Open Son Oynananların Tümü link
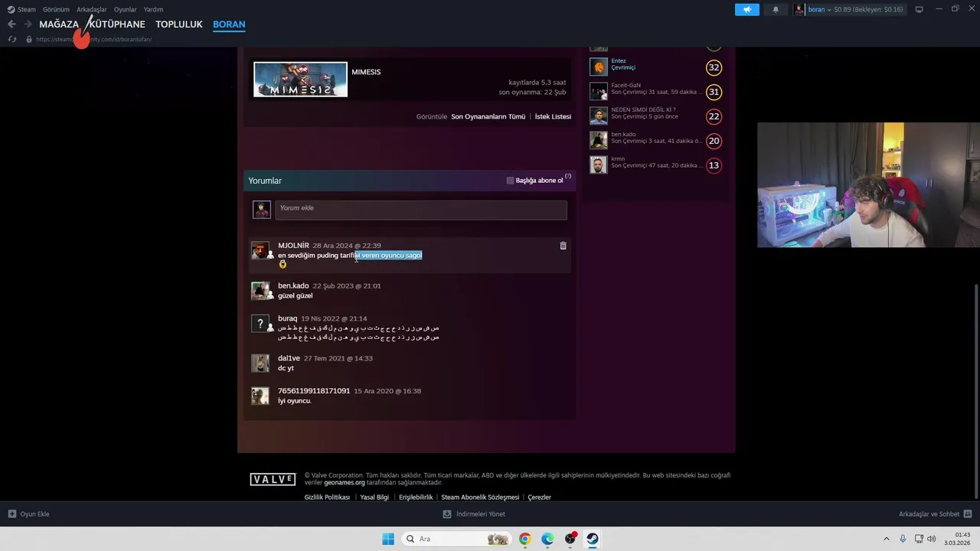This screenshot has height=551, width=980. pos(488,116)
